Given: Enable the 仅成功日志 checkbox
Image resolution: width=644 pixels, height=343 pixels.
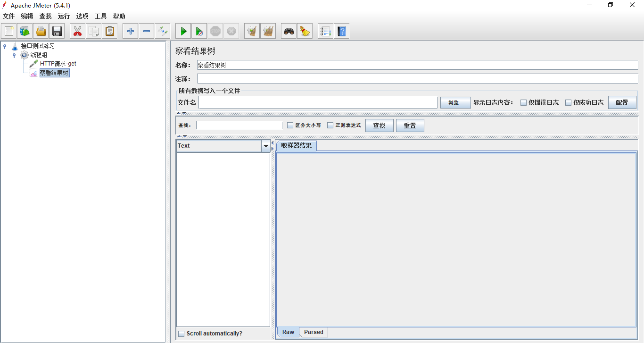Looking at the screenshot, I should click(x=568, y=102).
